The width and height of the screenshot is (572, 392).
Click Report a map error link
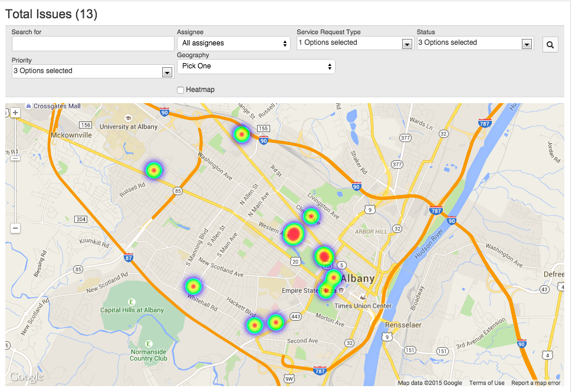(x=535, y=383)
